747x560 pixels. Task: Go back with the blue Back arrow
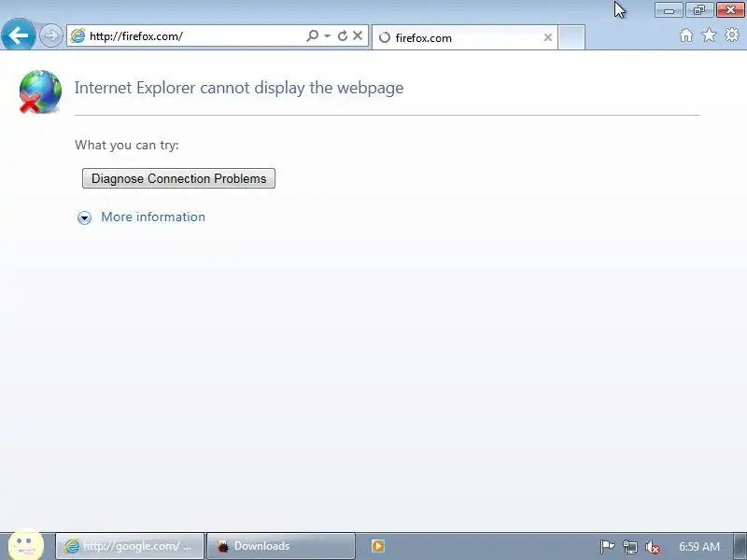click(x=18, y=35)
